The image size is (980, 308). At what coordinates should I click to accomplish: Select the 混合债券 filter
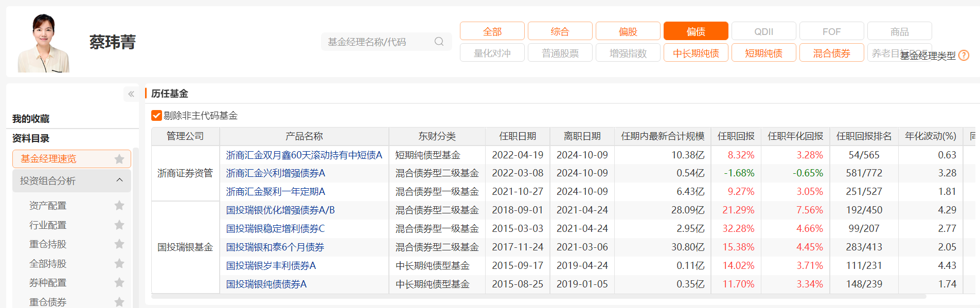(x=832, y=52)
